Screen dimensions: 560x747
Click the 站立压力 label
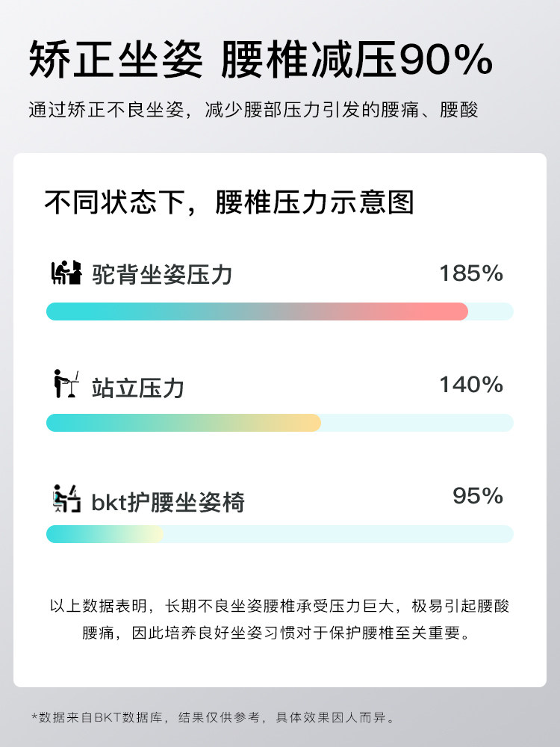[x=138, y=388]
